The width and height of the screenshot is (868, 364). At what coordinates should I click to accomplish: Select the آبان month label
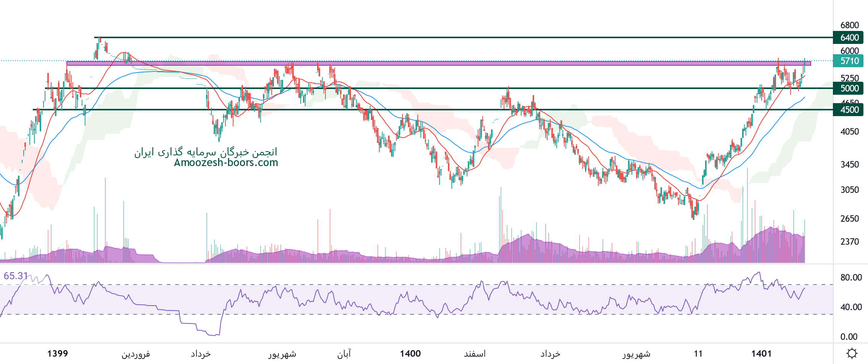tap(344, 354)
